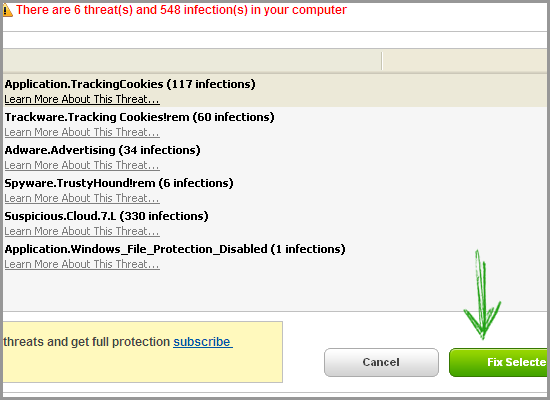Open Learn More link under Trackware.Tracking Cookies

coord(82,133)
